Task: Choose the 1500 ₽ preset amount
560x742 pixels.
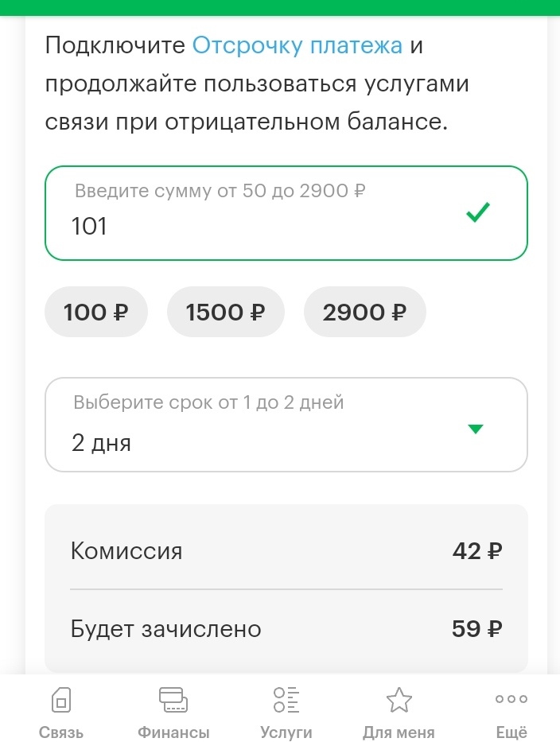Action: pos(225,313)
